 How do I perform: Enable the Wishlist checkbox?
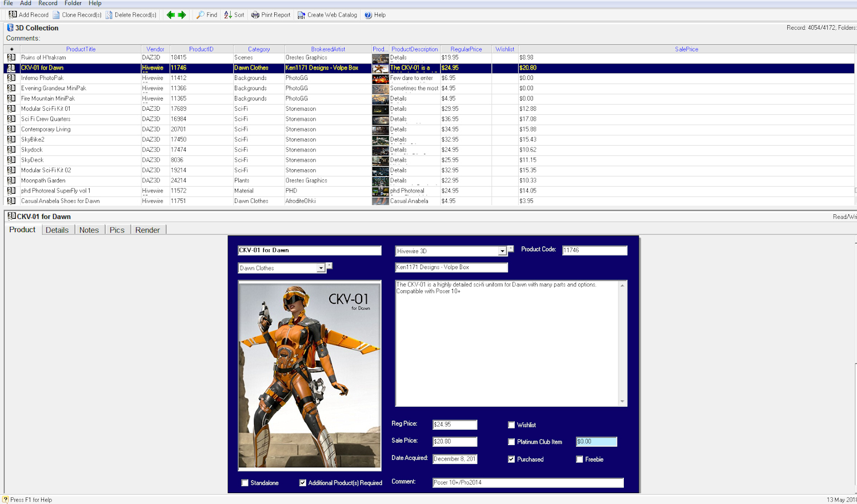click(x=511, y=425)
